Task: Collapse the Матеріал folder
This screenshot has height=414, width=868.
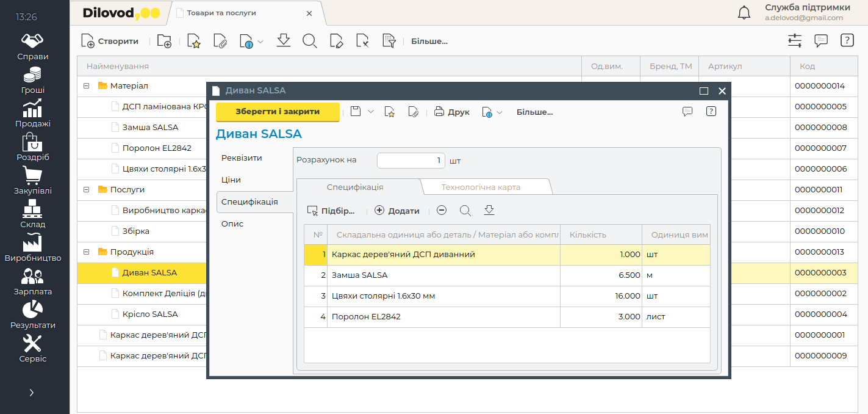Action: tap(87, 86)
